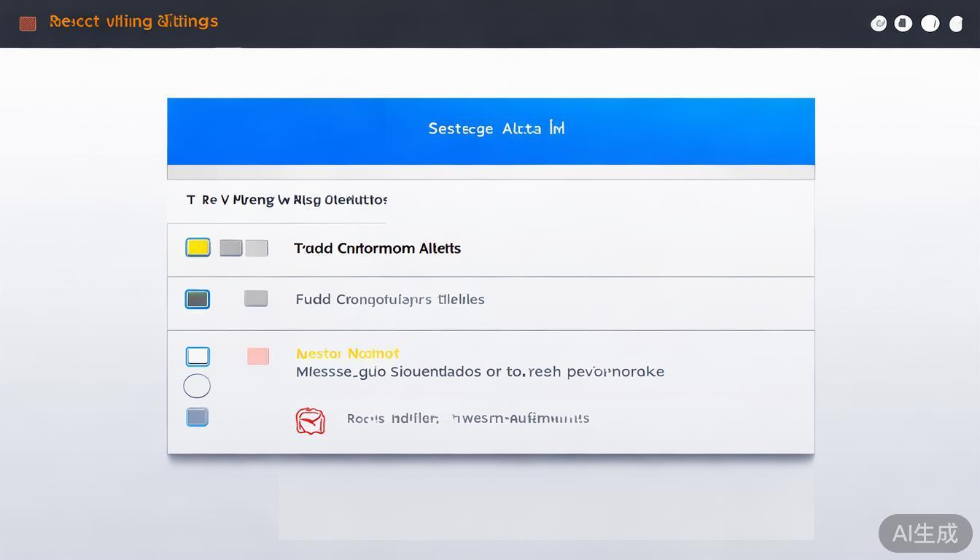Screen dimensions: 980x560
Task: Toggle the dark checkbox for Fudd Crongotulanrs
Action: tap(198, 299)
